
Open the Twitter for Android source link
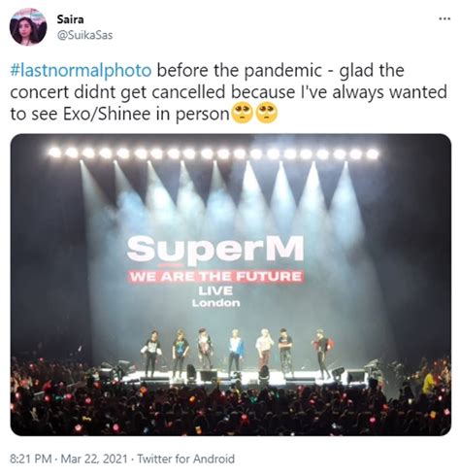coord(186,459)
